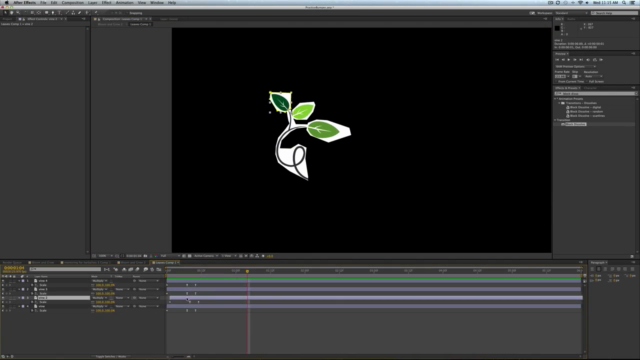This screenshot has width=640, height=360.
Task: Click Toggle Switches / Modes button
Action: [x=111, y=356]
